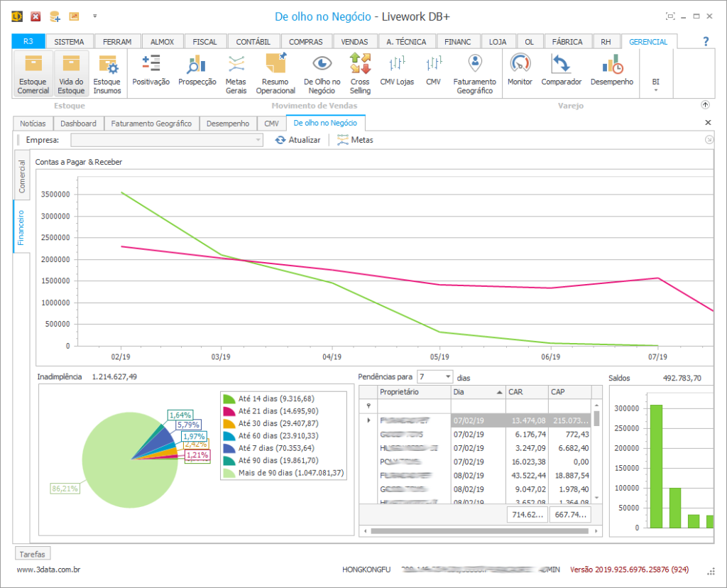Open the Desempenho ribbon tool

pyautogui.click(x=611, y=71)
